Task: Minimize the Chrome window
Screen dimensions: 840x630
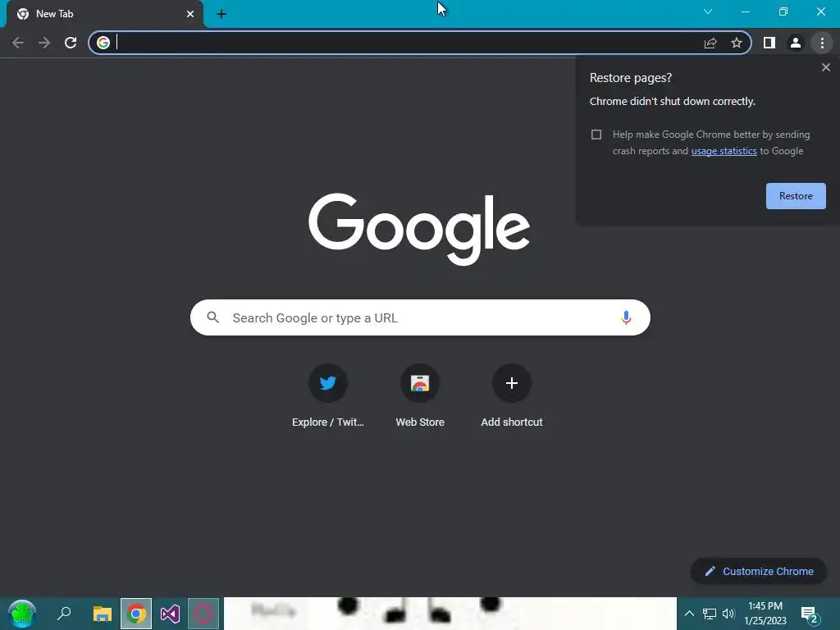Action: 745,11
